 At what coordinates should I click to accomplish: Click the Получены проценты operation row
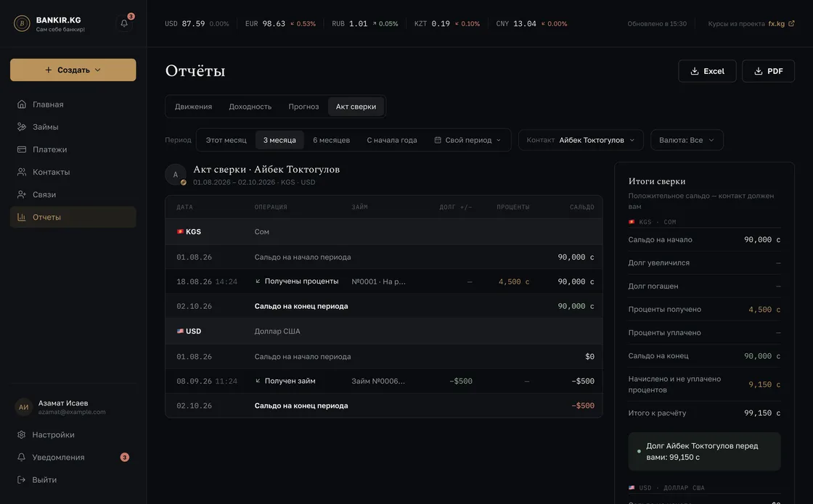pyautogui.click(x=384, y=282)
